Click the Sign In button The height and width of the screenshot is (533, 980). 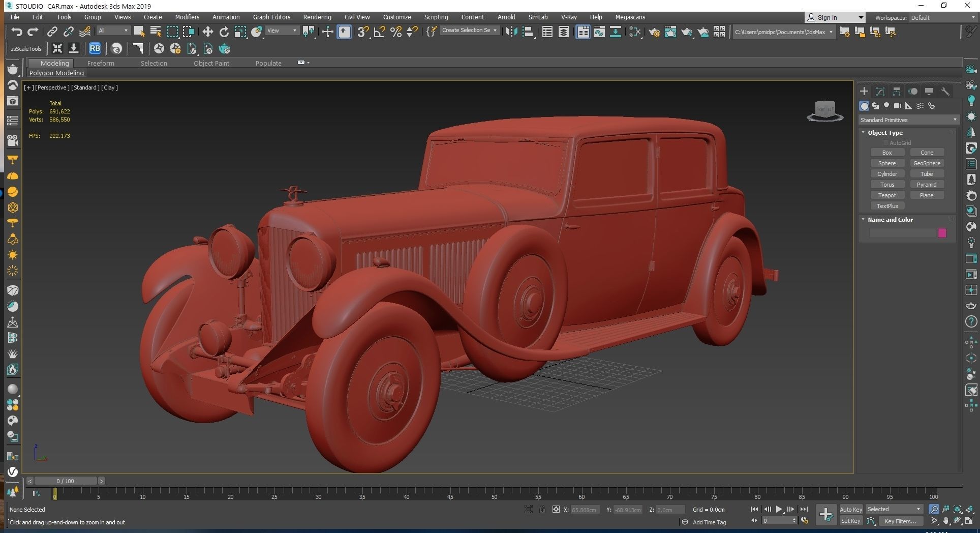pos(835,17)
